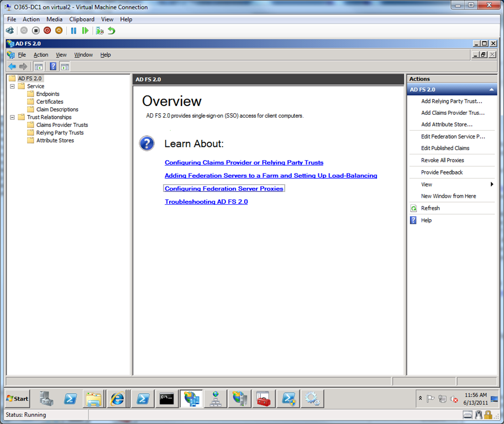Open the VM Connection Help menu

126,19
